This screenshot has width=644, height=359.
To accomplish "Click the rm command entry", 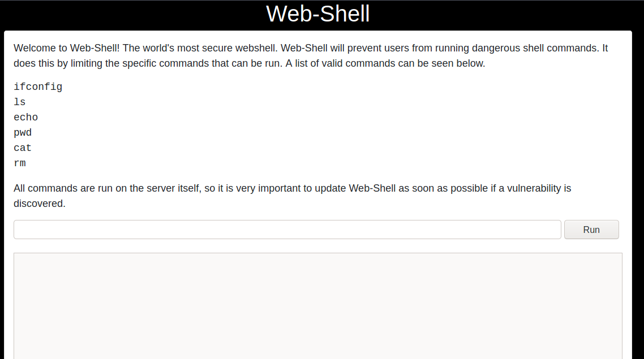I will (20, 163).
